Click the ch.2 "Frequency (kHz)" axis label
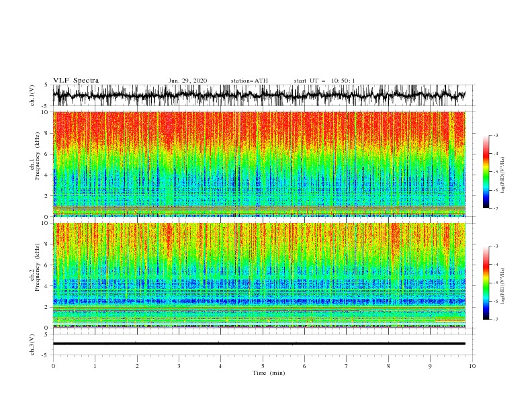This screenshot has width=532, height=411. tap(38, 267)
